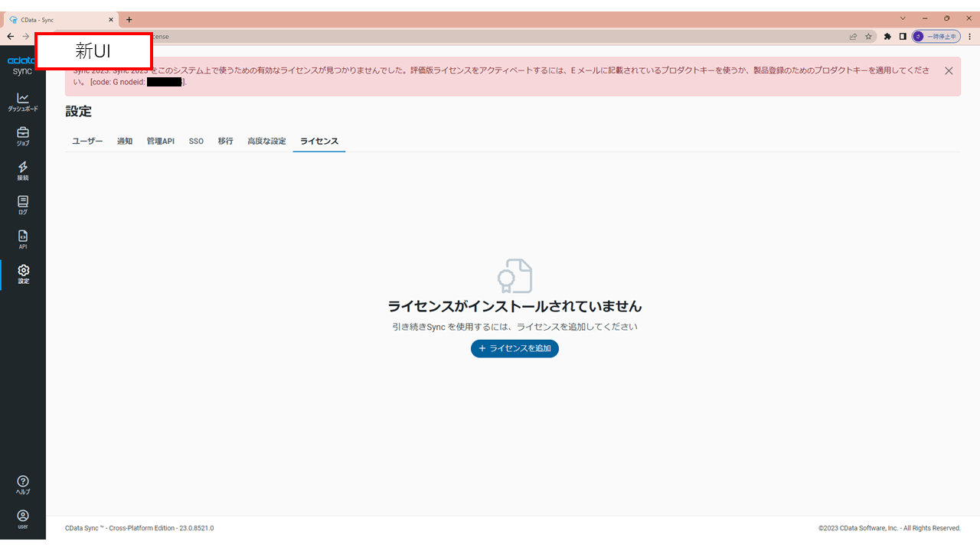Image resolution: width=980 pixels, height=551 pixels.
Task: Click the 設定 gear icon in the sidebar
Action: (x=23, y=274)
